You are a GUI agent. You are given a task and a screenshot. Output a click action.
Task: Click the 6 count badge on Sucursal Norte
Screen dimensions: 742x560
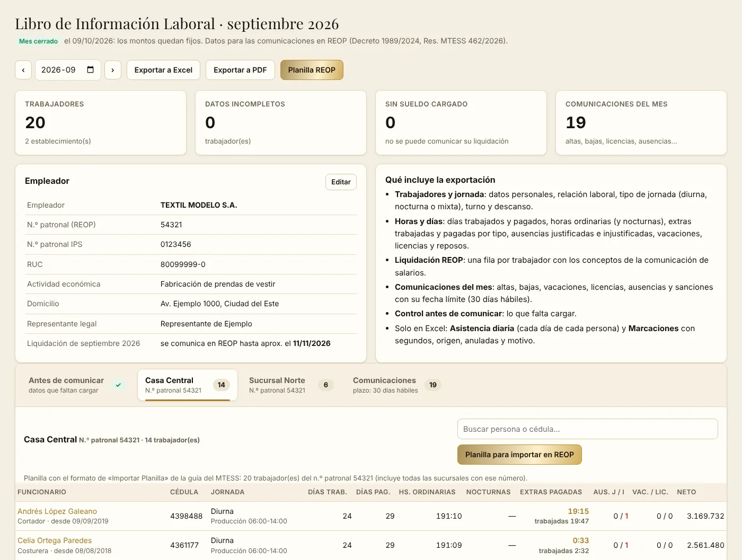[326, 385]
